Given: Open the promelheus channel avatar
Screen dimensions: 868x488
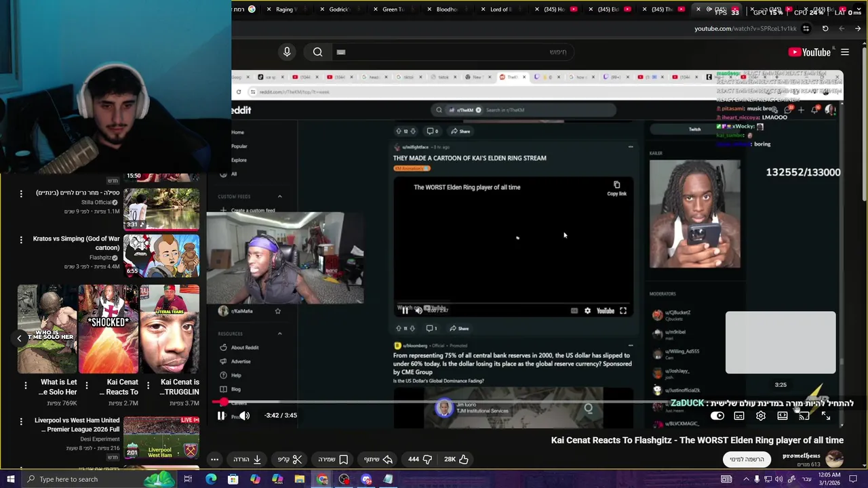Looking at the screenshot, I should 834,459.
